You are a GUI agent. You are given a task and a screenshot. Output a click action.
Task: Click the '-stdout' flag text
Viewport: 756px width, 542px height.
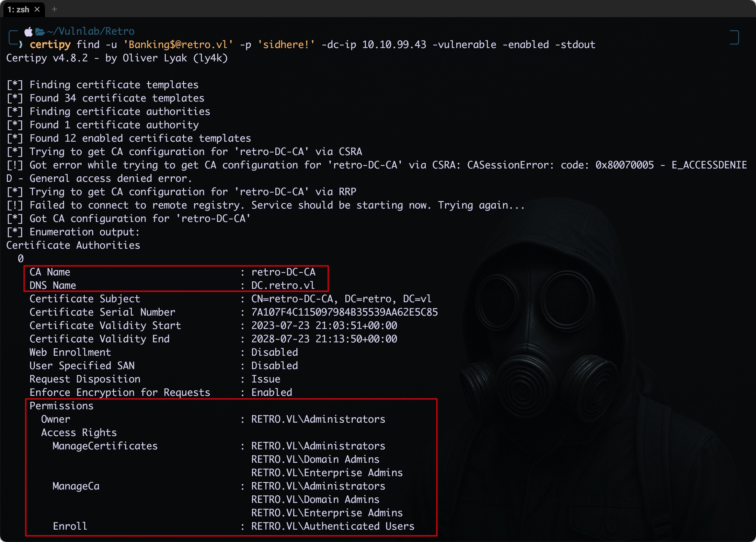(575, 45)
